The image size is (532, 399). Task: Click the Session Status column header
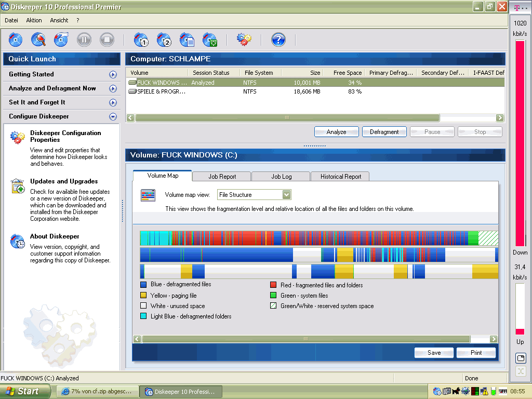pyautogui.click(x=214, y=73)
